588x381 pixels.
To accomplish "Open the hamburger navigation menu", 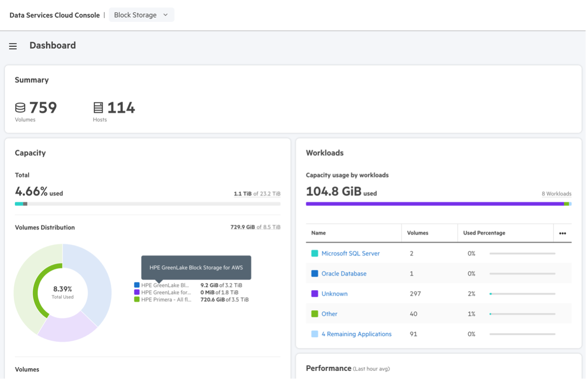I will tap(13, 46).
